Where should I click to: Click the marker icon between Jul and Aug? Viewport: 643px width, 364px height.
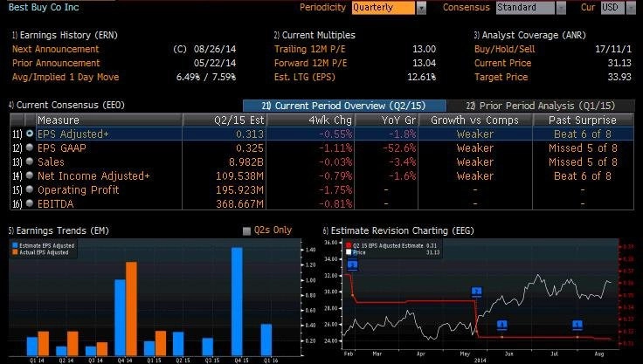[577, 325]
